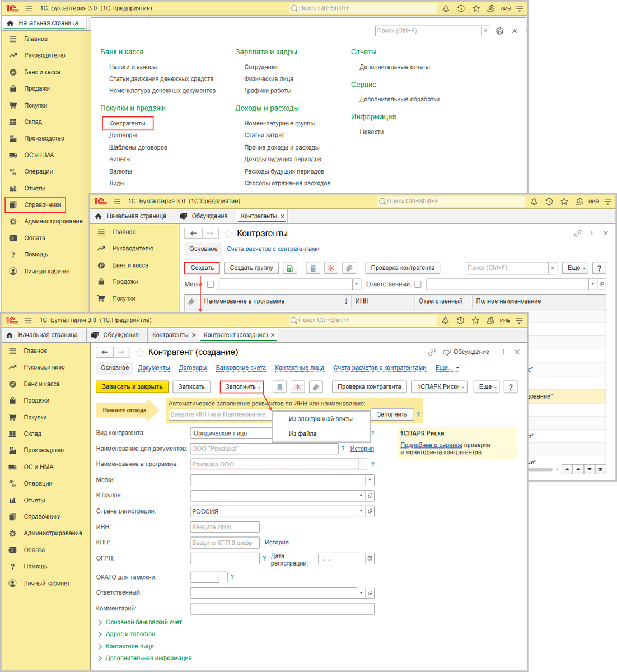Tick the Ответственный filter checkbox in Контрагенты list

point(418,284)
